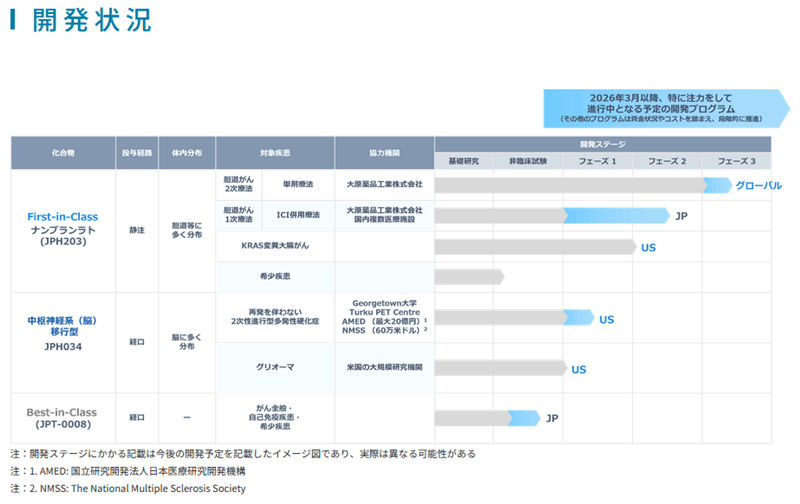Click the US label in the グリオーマ row

click(x=578, y=369)
